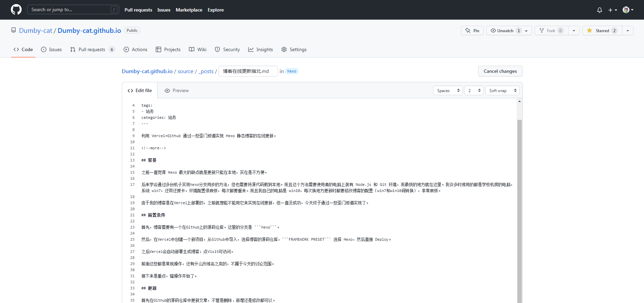The width and height of the screenshot is (644, 303).
Task: Open Explore in top navigation
Action: coord(216,10)
